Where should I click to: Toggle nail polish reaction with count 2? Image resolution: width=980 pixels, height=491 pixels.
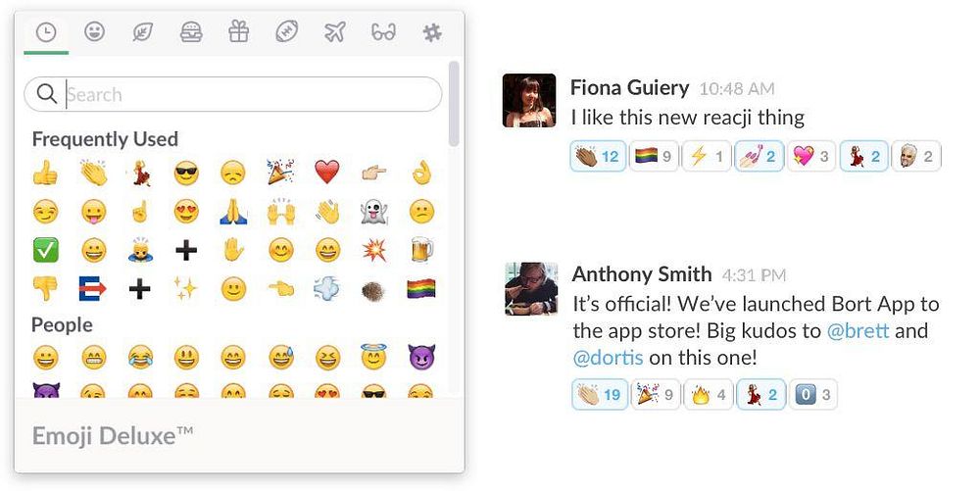(759, 156)
